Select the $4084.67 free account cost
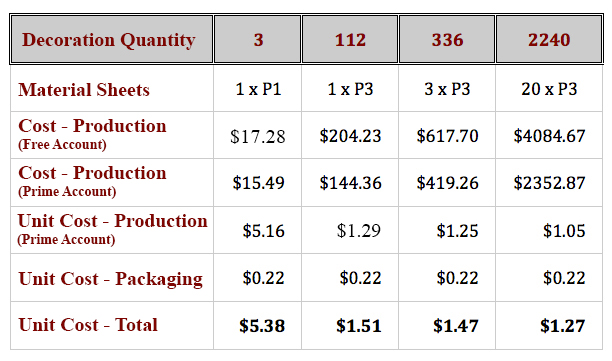The height and width of the screenshot is (361, 612). pos(549,136)
